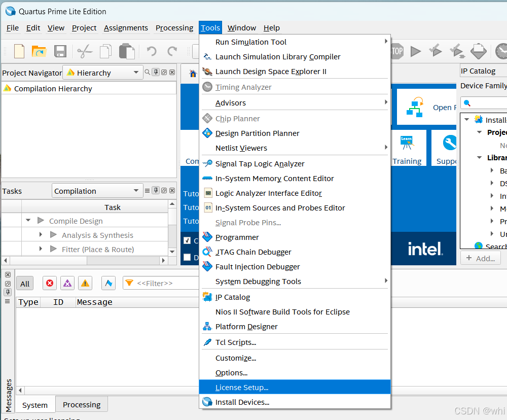This screenshot has width=507, height=420.
Task: Select Programmer from the Tools menu
Action: [295, 237]
